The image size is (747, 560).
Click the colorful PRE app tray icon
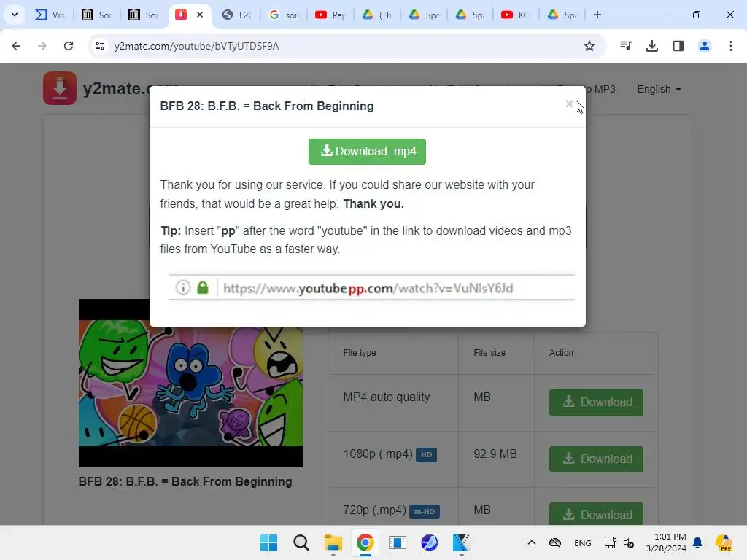[x=724, y=542]
